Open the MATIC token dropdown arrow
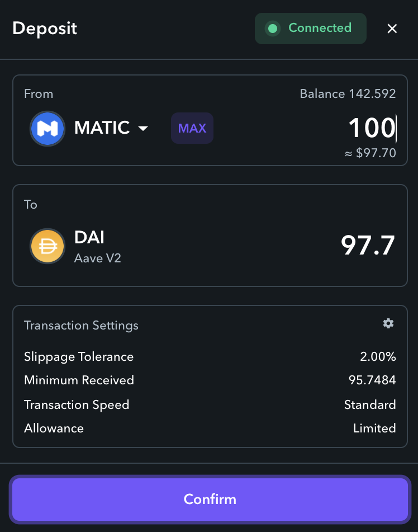Viewport: 418px width, 532px height. click(143, 128)
